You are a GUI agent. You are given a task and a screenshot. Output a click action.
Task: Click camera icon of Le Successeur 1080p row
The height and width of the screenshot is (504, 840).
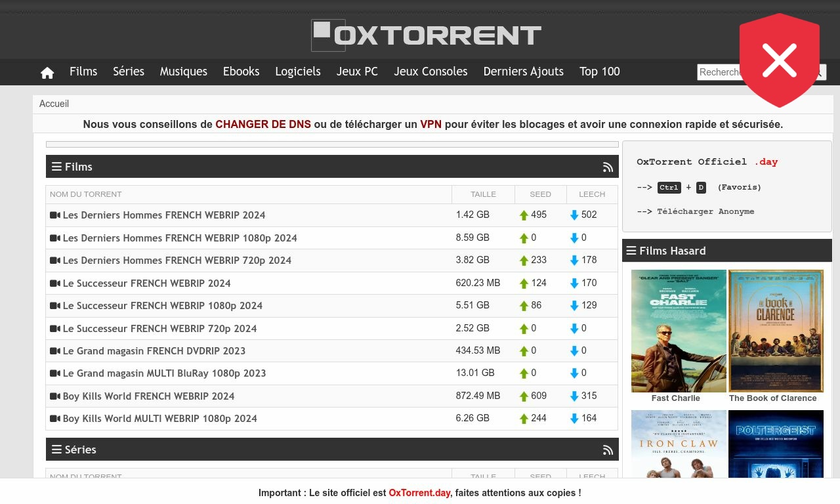[x=55, y=306]
